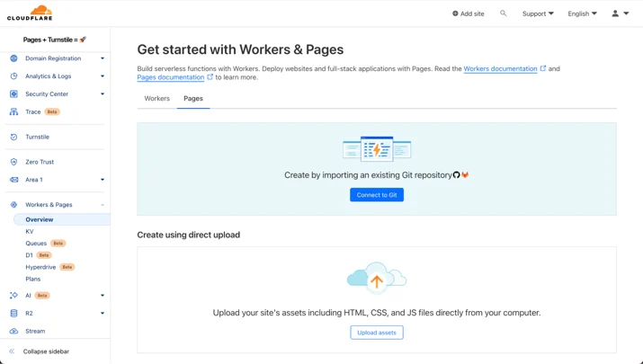Click the Stream cloud icon in sidebar
Image resolution: width=643 pixels, height=364 pixels.
click(x=13, y=332)
